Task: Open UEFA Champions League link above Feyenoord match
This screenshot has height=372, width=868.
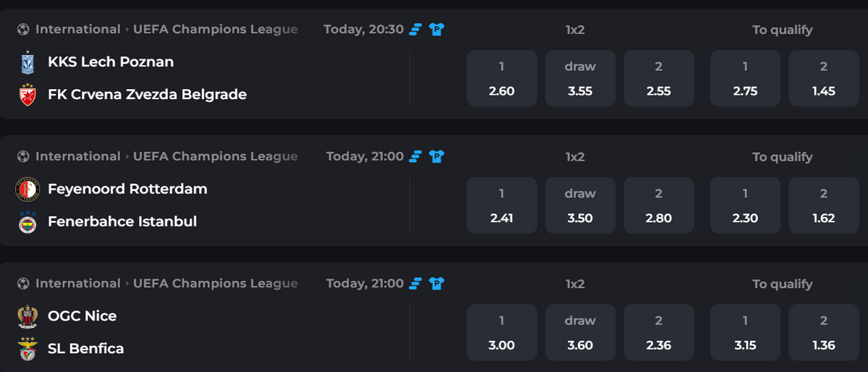Action: coord(216,156)
